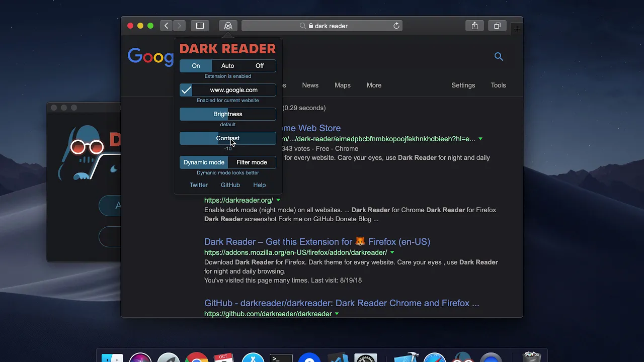Click the blue Google search magnifier icon

click(x=499, y=56)
